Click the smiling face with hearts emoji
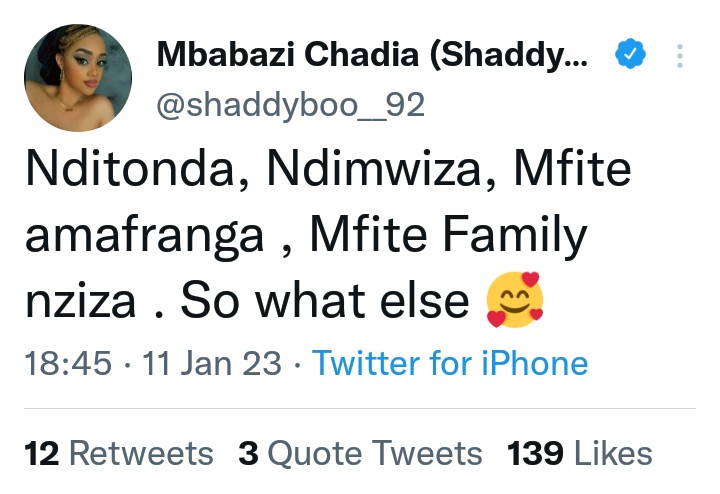This screenshot has height=494, width=720. [514, 299]
